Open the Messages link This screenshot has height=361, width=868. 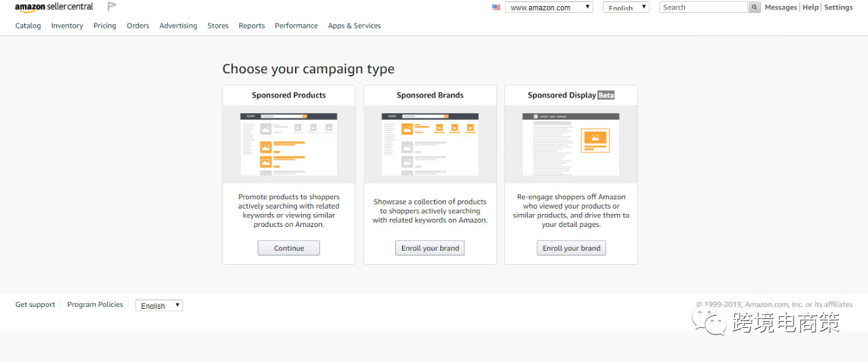[781, 7]
